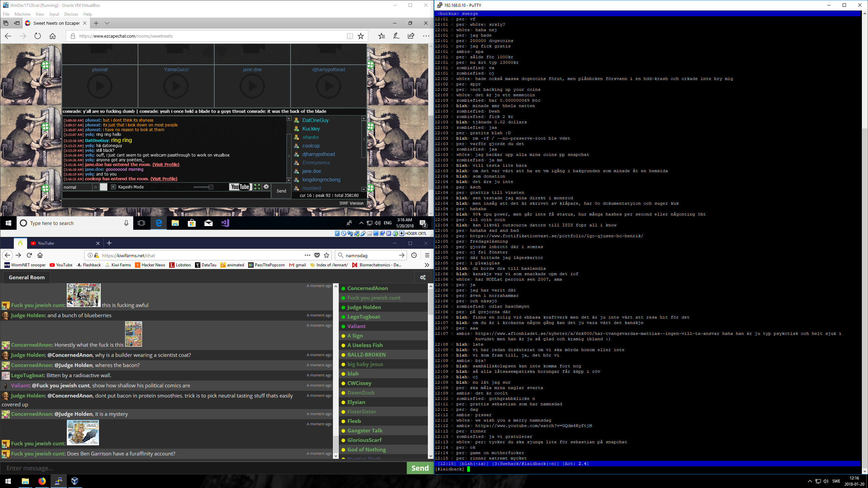The width and height of the screenshot is (868, 488).
Task: Click Edge Refresh button
Action: point(38,36)
